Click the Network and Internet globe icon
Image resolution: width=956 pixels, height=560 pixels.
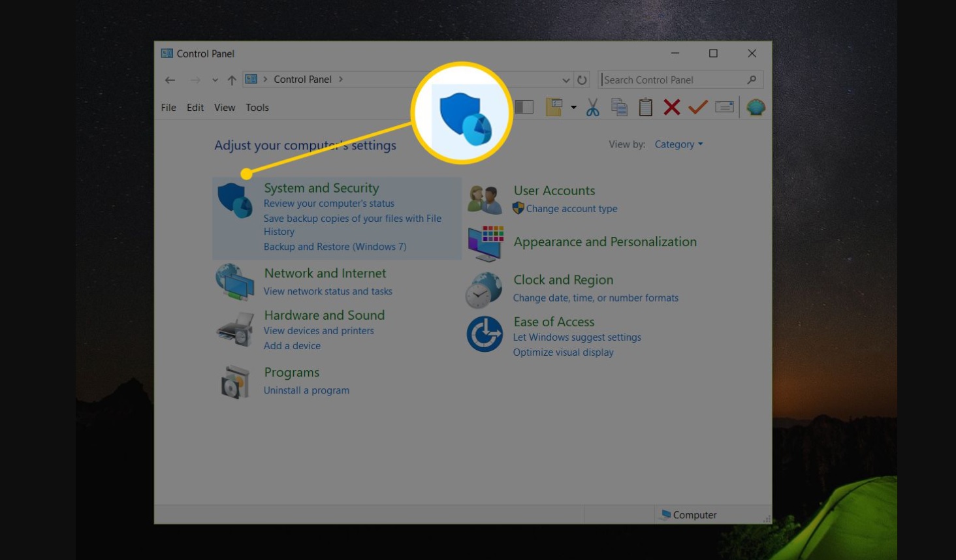pyautogui.click(x=234, y=282)
